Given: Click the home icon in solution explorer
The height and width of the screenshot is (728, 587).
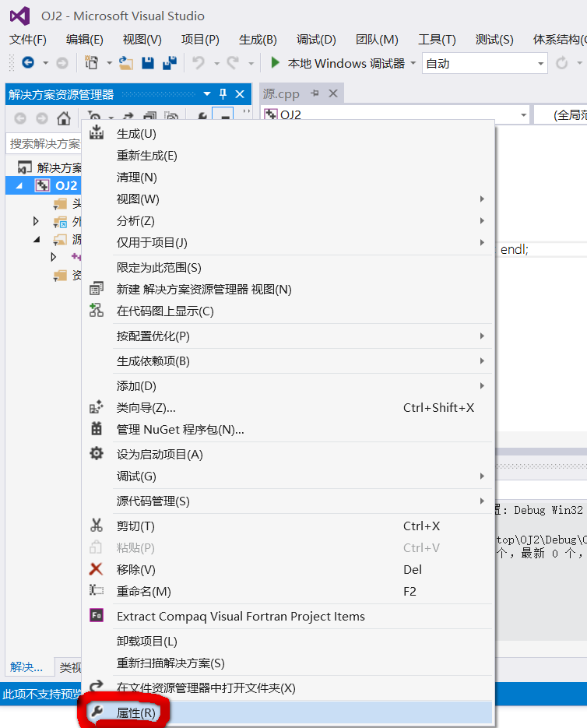Looking at the screenshot, I should coord(64,118).
